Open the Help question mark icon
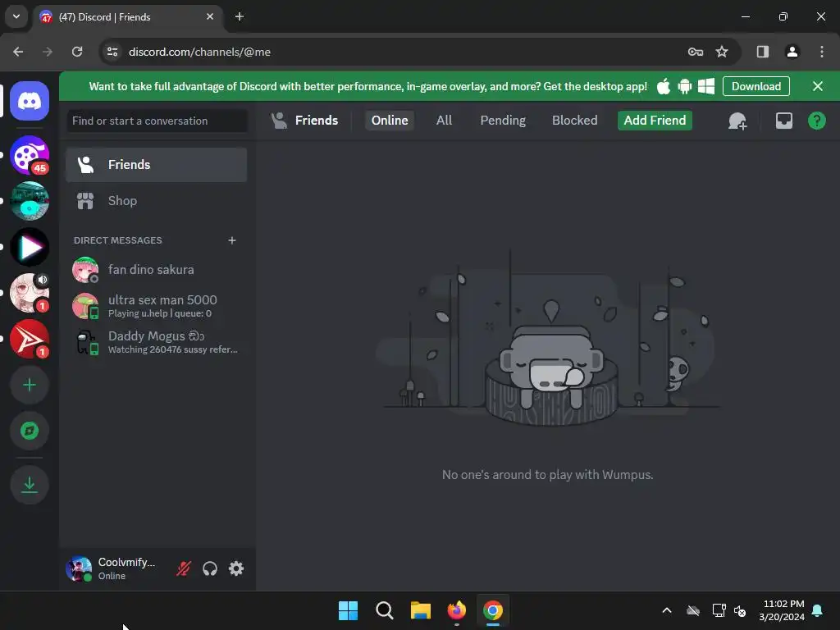 [816, 121]
